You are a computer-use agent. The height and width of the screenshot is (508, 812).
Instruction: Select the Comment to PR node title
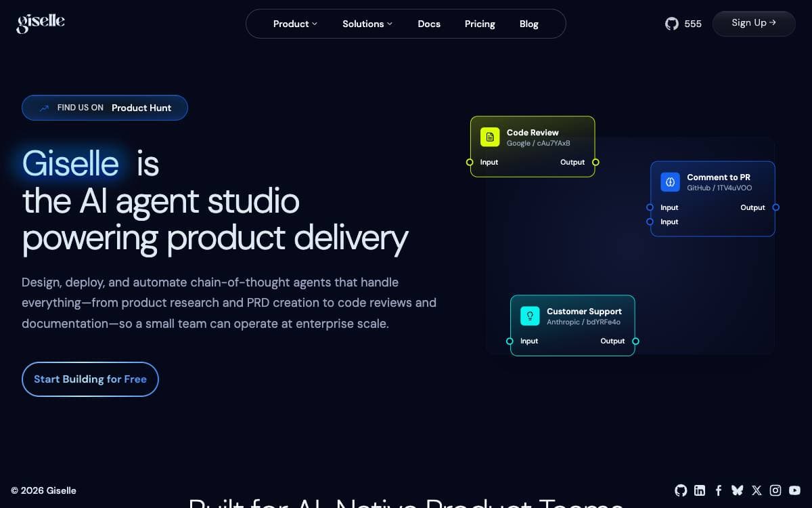tap(719, 177)
